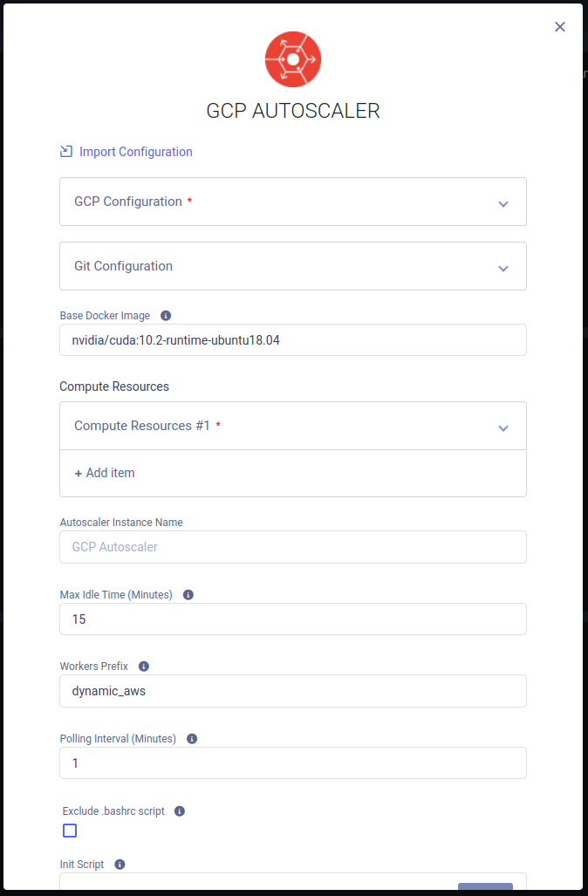Enable the Exclude .bashrc script checkbox
This screenshot has width=588, height=896.
[x=70, y=831]
